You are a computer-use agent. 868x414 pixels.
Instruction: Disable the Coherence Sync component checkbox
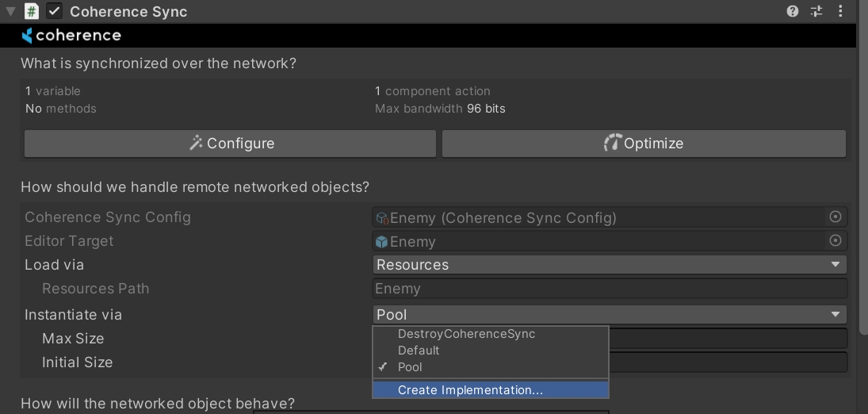click(x=55, y=11)
